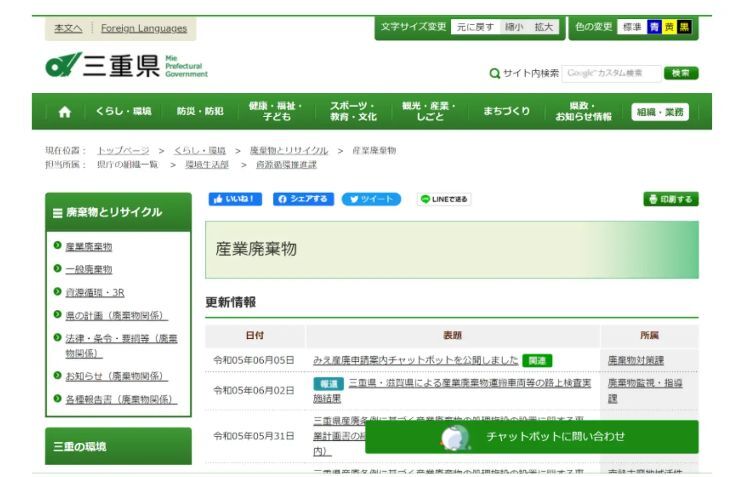Tweet this page using Twitter button
The width and height of the screenshot is (744, 477).
pyautogui.click(x=371, y=199)
